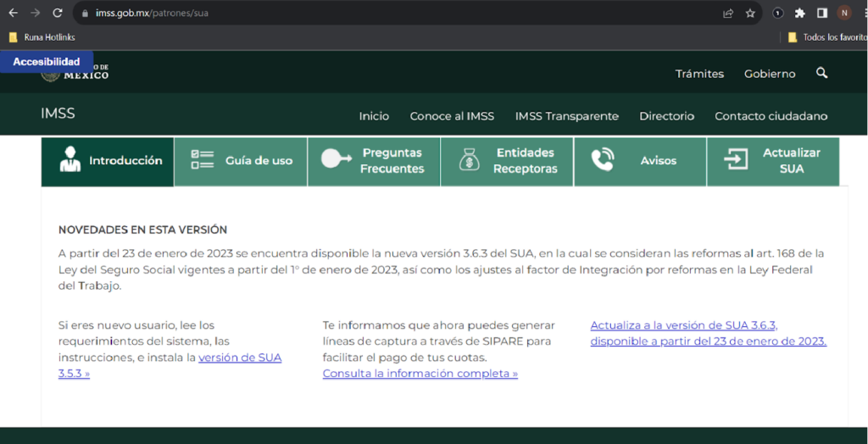Open the Todos los favoritos folder
868x444 pixels.
coord(827,37)
